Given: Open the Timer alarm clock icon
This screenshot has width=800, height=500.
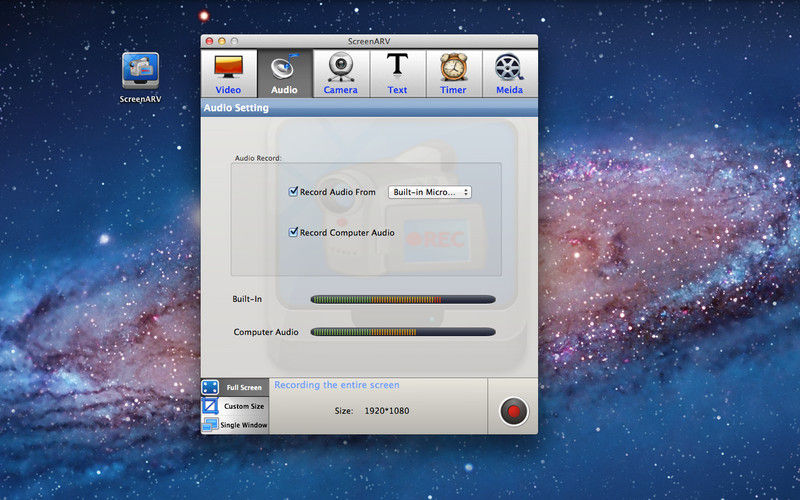Looking at the screenshot, I should pos(453,68).
